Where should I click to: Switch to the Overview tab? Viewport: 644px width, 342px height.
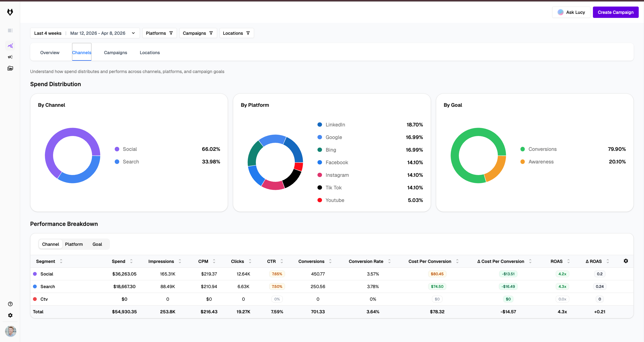click(50, 52)
